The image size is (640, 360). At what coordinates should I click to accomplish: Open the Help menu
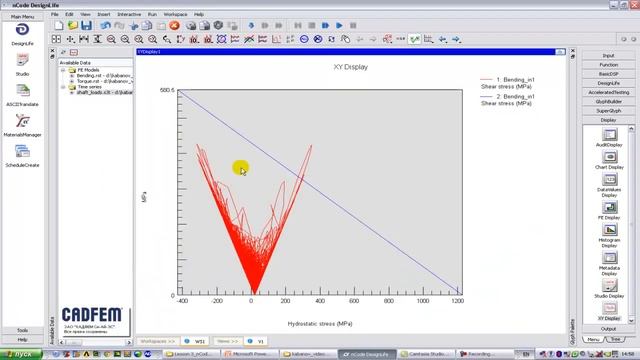pos(199,14)
